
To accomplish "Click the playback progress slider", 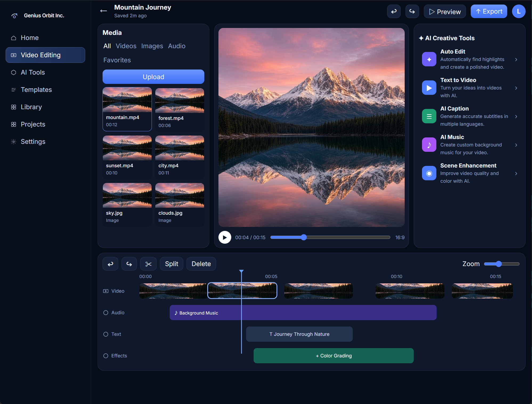I will pos(330,237).
